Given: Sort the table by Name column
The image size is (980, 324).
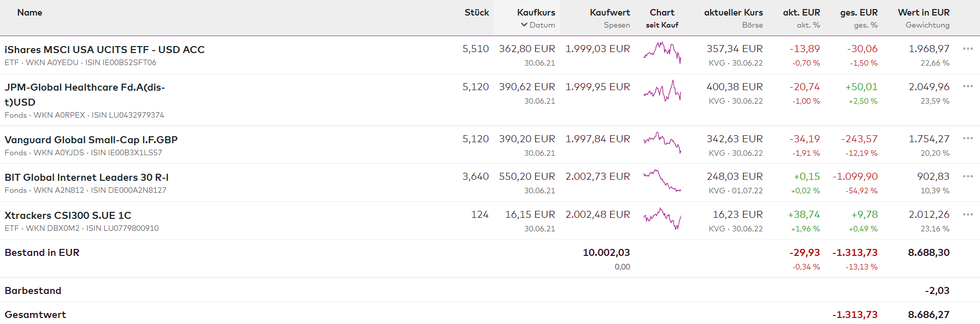Looking at the screenshot, I should tap(30, 13).
